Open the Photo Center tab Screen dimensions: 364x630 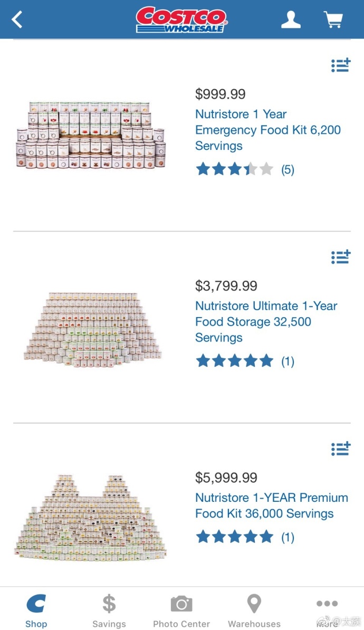(x=181, y=610)
